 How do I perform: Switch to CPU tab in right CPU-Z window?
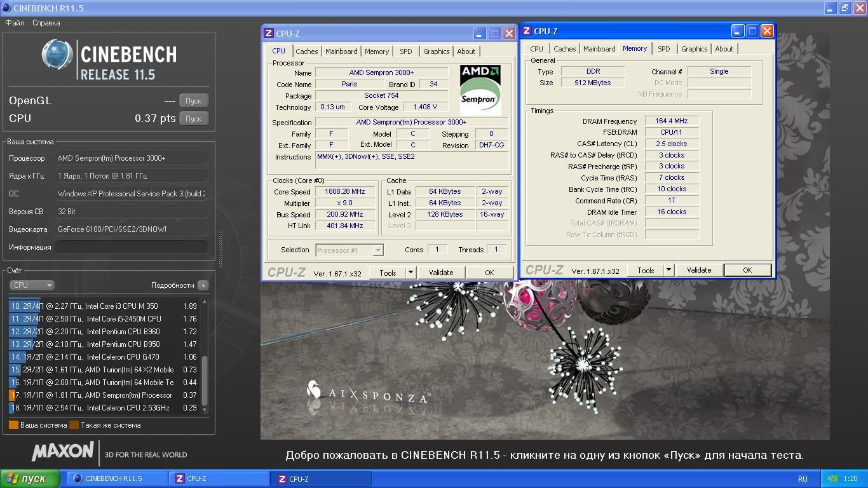[x=537, y=49]
